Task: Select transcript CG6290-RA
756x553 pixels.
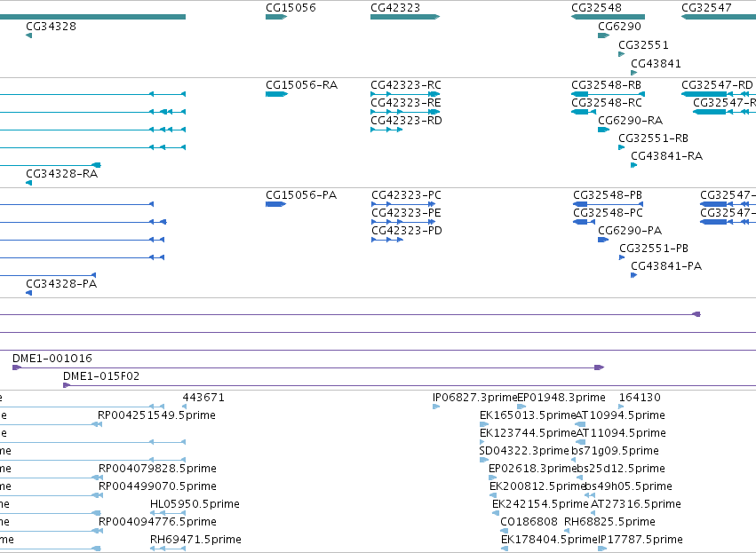Action: 631,121
